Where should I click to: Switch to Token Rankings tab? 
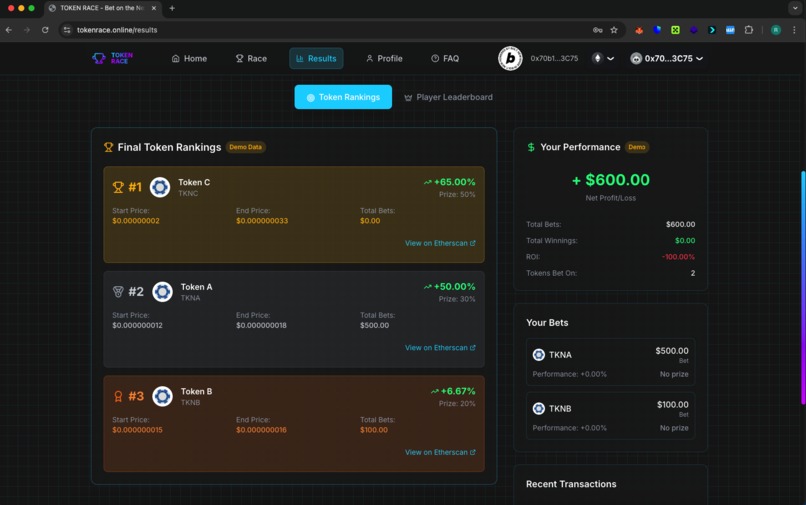pyautogui.click(x=343, y=97)
